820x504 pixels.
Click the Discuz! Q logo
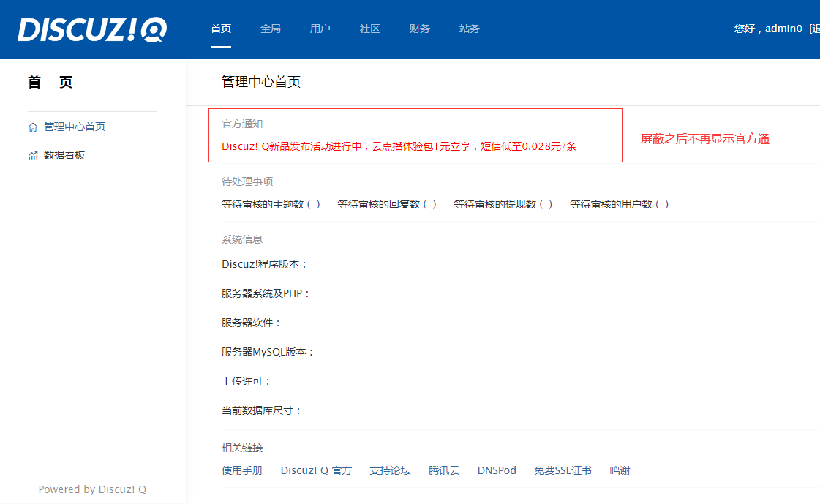point(92,29)
